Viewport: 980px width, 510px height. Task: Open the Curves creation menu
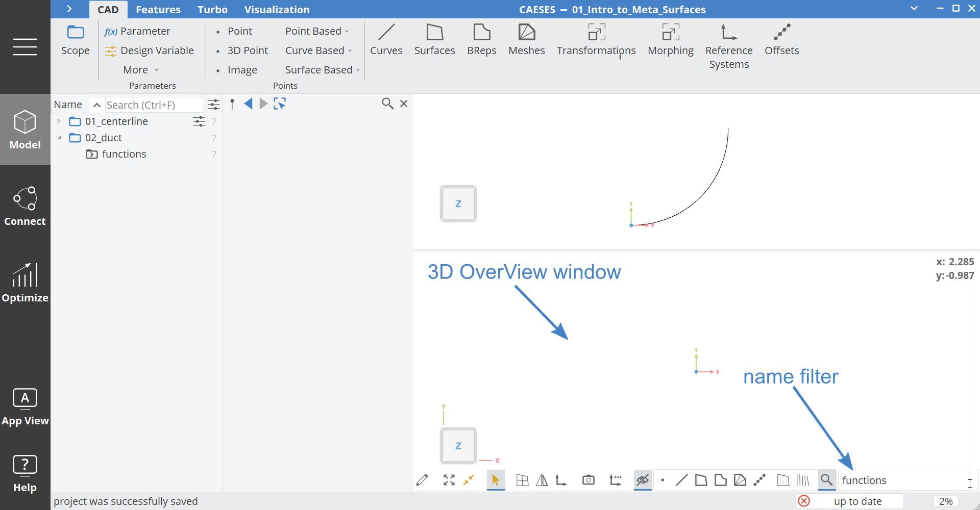(386, 39)
